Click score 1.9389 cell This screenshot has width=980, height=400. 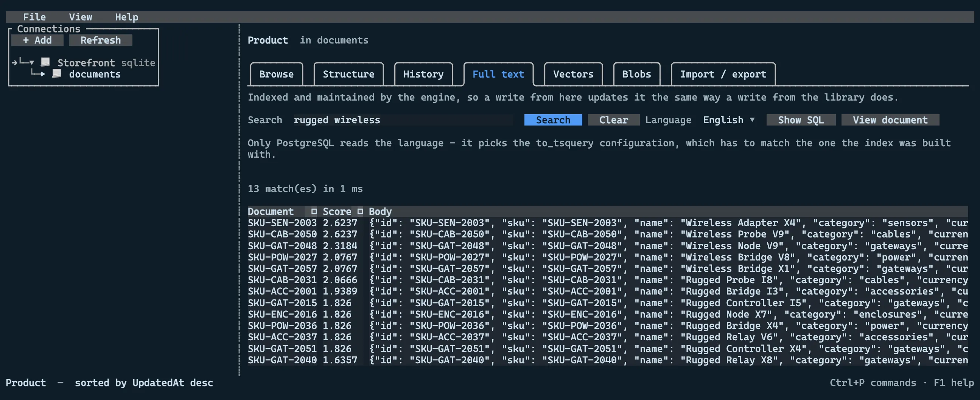point(340,291)
